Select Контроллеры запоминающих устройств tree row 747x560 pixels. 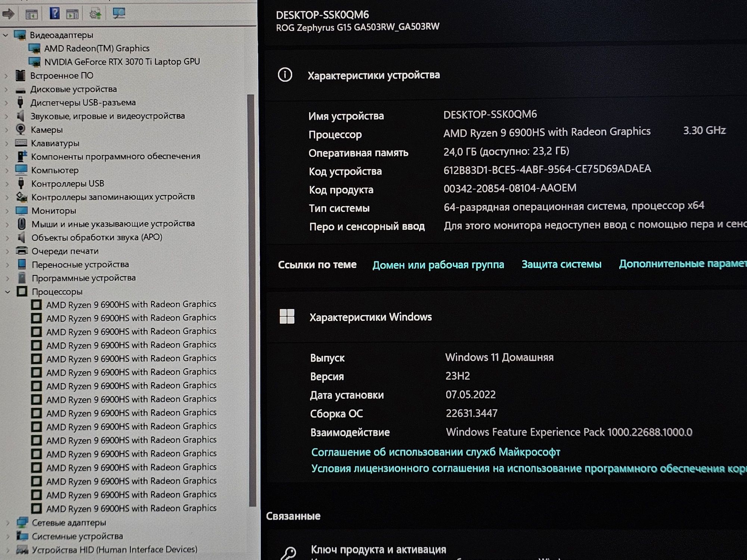coord(113,197)
